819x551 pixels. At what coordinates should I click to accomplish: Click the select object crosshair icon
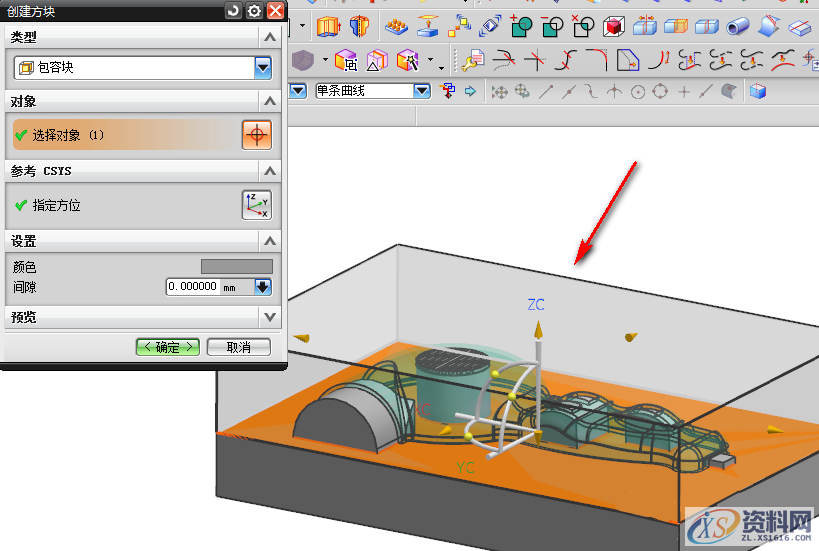pyautogui.click(x=256, y=135)
